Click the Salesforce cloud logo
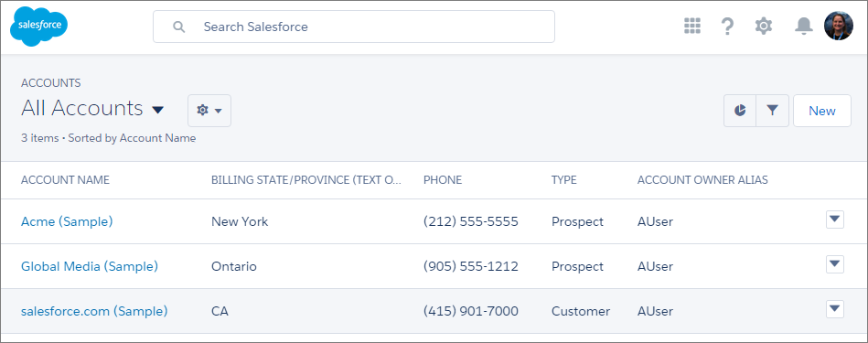 tap(38, 26)
